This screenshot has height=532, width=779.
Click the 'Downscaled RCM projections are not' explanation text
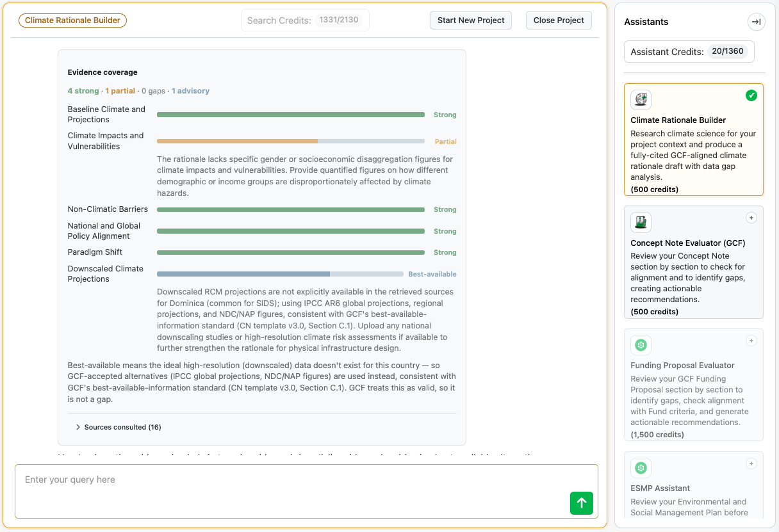306,320
